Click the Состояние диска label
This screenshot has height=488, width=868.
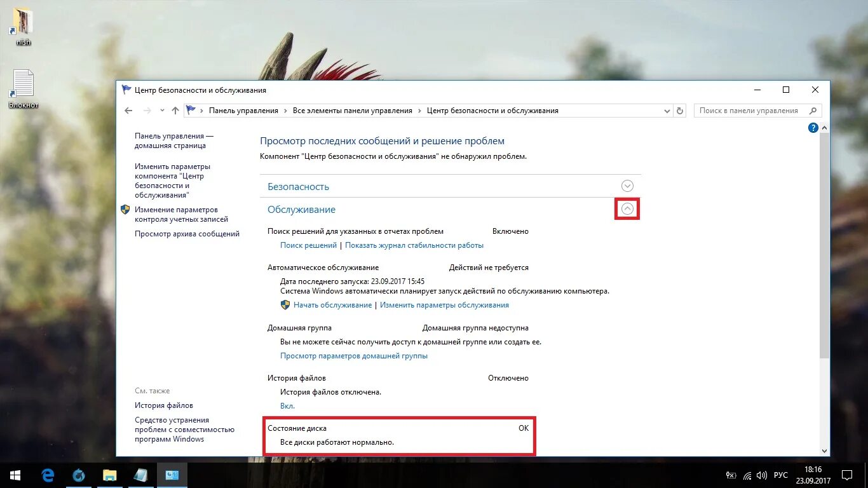pos(297,428)
